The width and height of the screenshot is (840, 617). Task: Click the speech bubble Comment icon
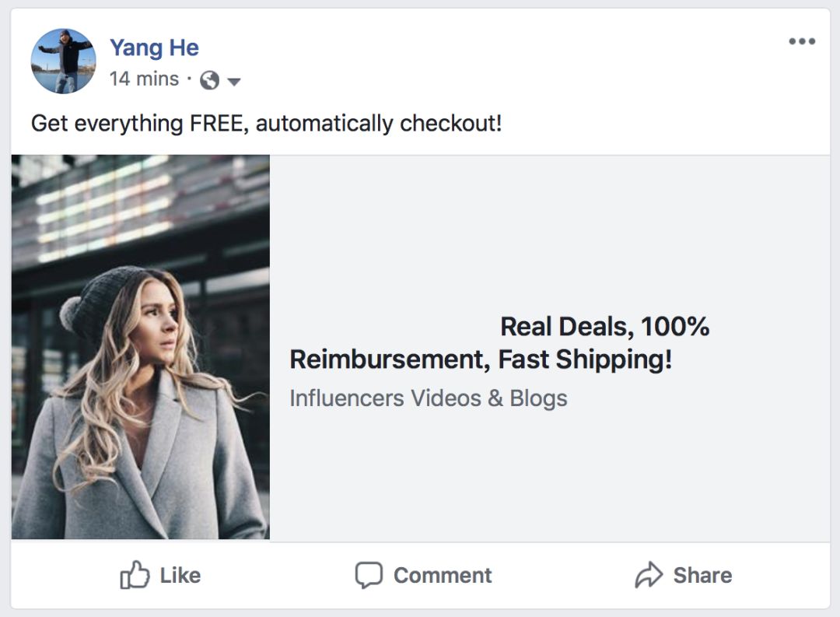click(x=369, y=575)
